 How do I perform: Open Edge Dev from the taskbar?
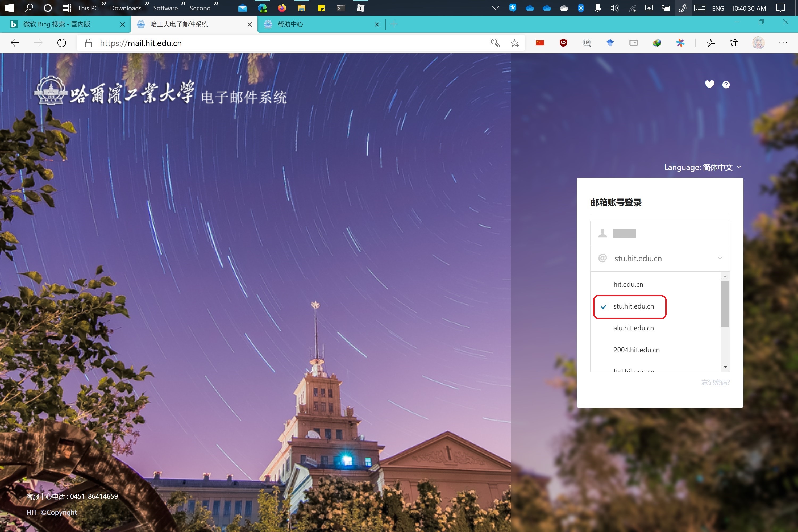[262, 8]
